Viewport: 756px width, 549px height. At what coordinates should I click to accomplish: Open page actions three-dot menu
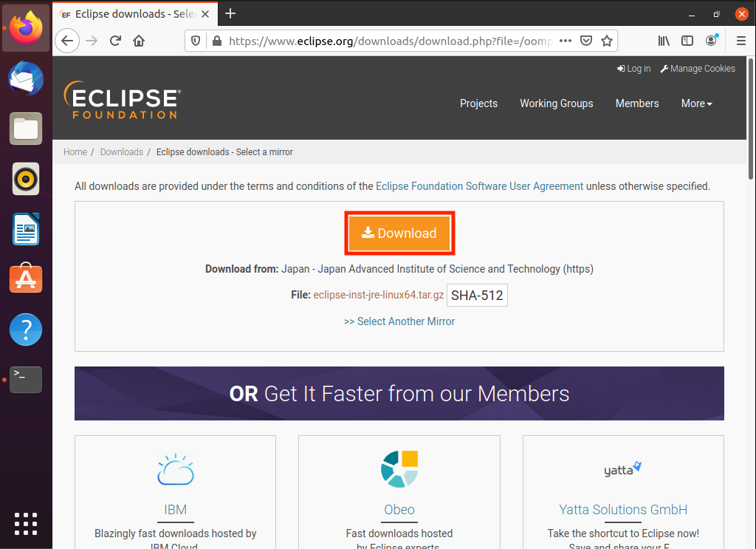pyautogui.click(x=566, y=41)
